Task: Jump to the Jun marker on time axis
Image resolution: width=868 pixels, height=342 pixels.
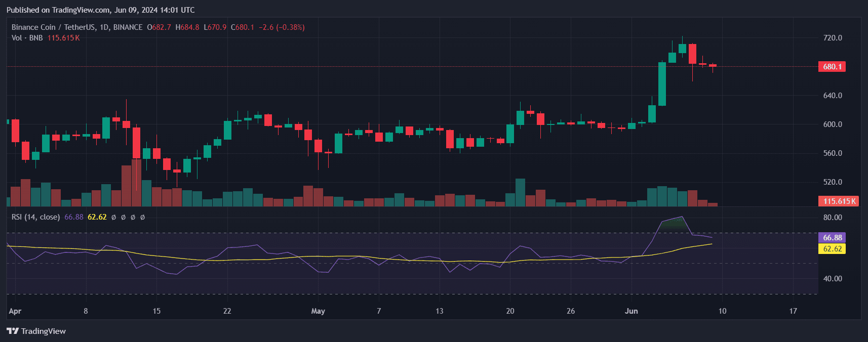Action: [x=631, y=311]
